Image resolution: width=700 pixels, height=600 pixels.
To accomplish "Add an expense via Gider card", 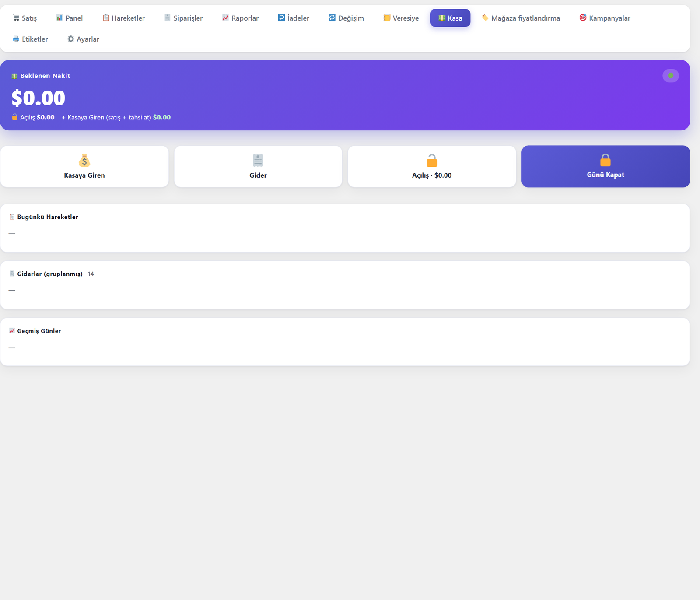I will tap(258, 166).
